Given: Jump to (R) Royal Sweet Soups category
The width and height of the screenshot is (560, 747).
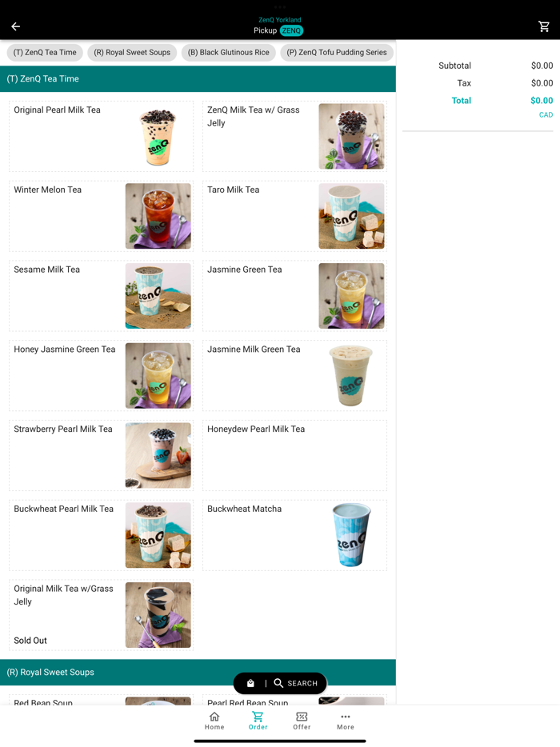Looking at the screenshot, I should [132, 53].
